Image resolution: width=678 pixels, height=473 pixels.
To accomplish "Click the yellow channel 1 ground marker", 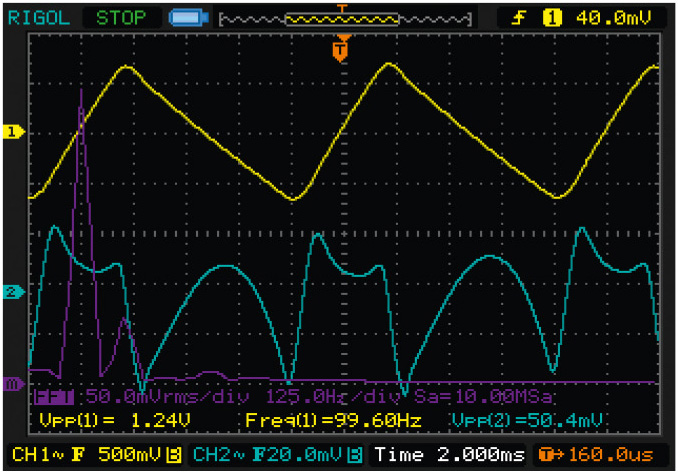I will (14, 132).
